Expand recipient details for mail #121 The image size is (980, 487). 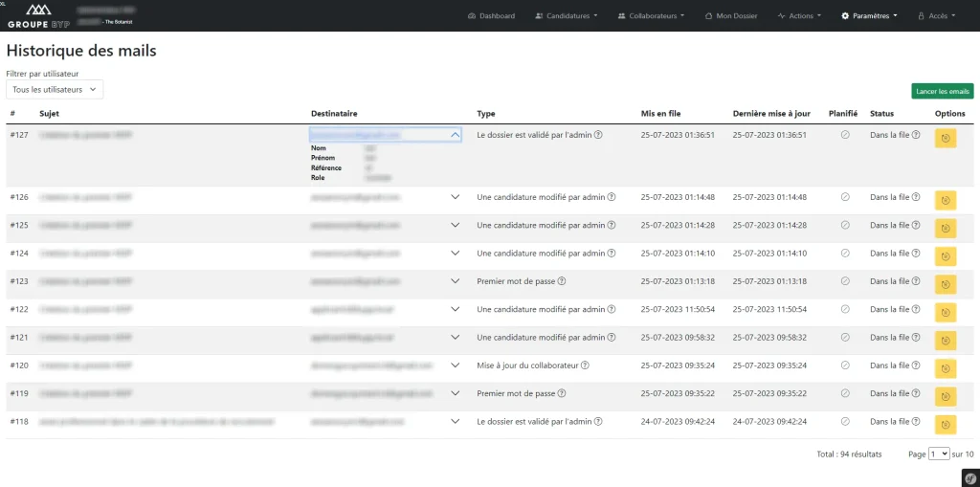tap(455, 337)
